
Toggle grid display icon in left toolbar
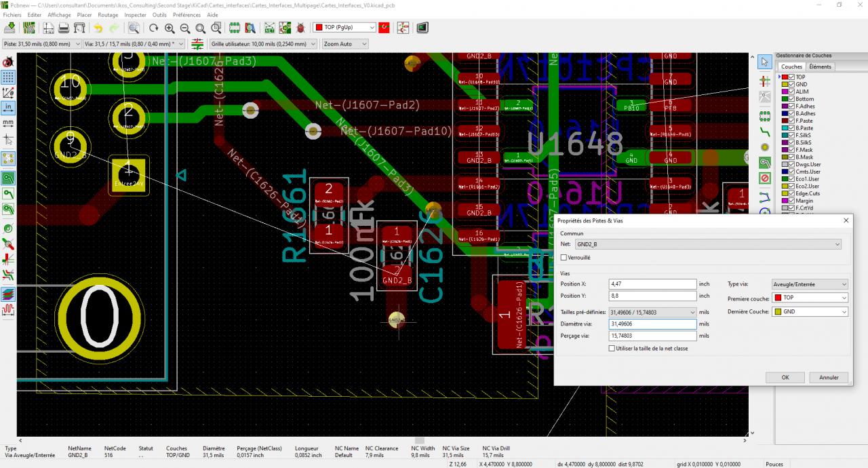pyautogui.click(x=8, y=77)
